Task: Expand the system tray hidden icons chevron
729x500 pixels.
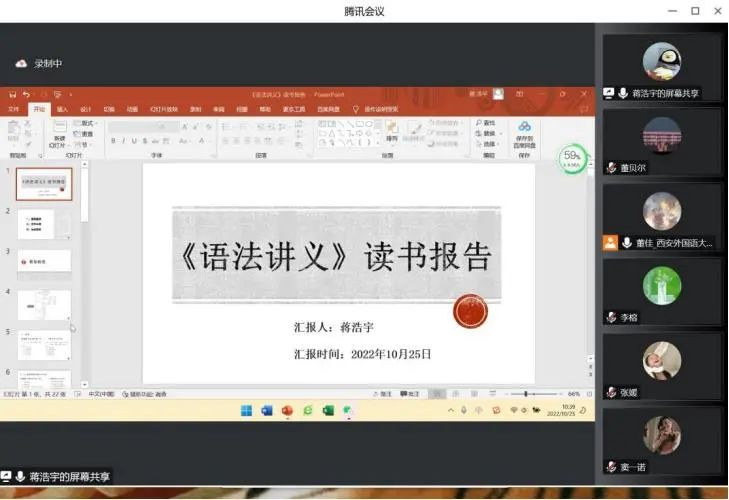Action: coord(453,411)
